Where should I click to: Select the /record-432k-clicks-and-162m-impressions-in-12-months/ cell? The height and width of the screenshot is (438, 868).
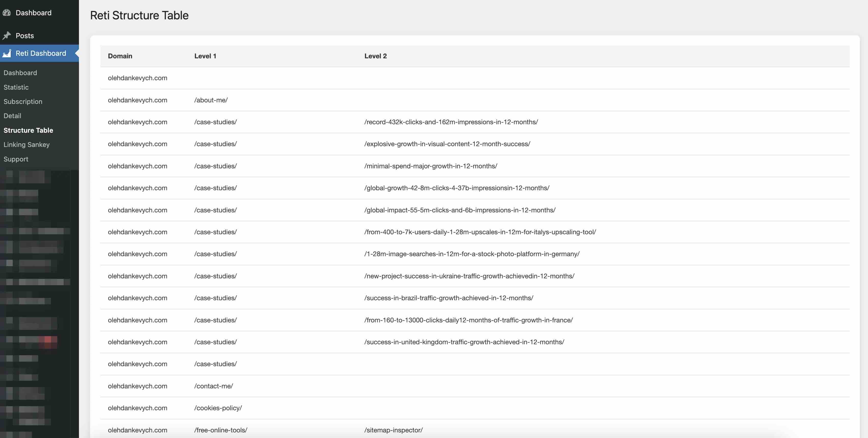(x=451, y=122)
